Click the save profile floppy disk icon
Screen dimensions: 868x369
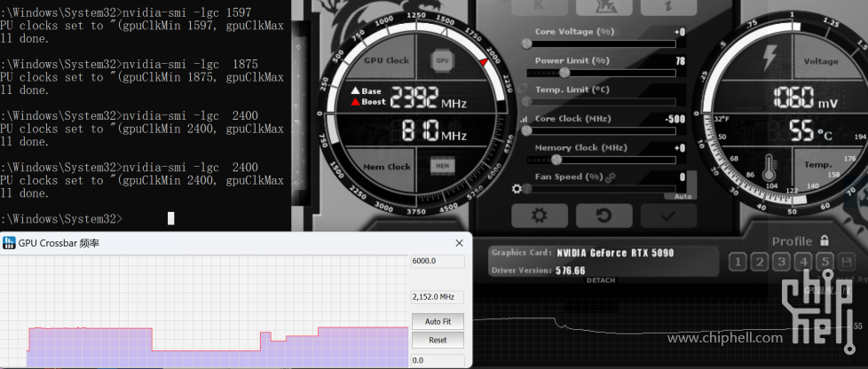[x=847, y=262]
